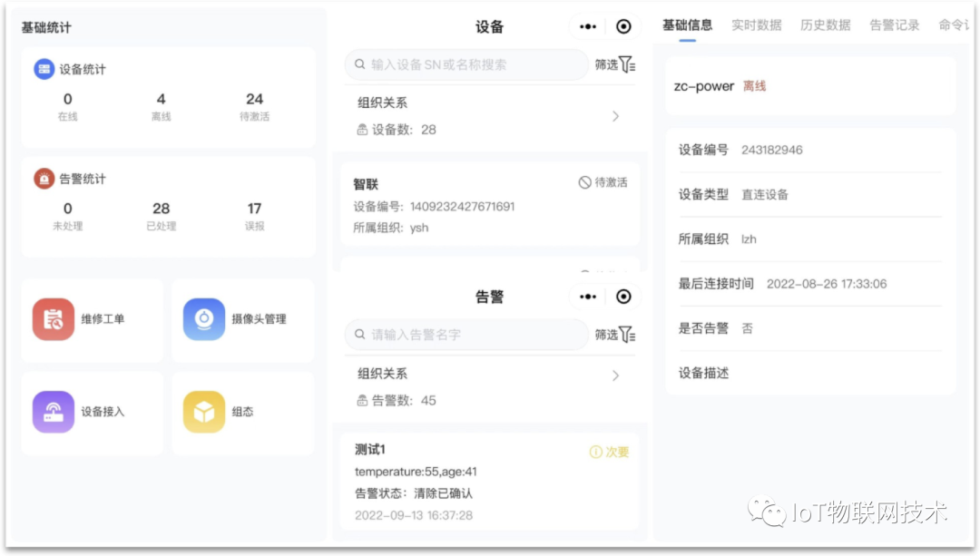
Task: Click the 待激活 count 24
Action: 254,100
